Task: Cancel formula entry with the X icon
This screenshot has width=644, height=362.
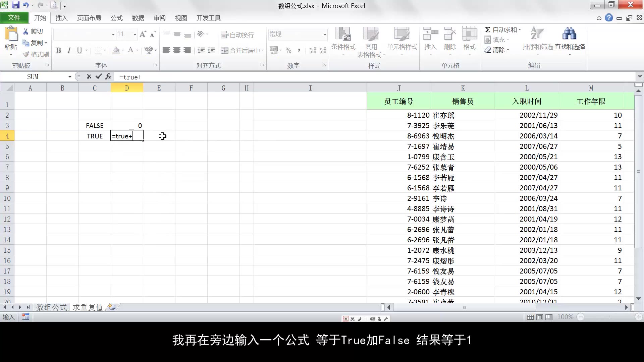Action: click(89, 77)
